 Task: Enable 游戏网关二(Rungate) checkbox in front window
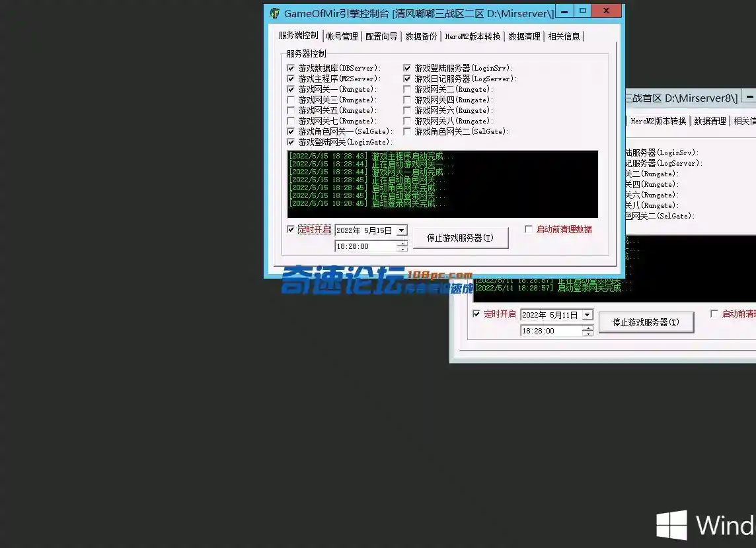407,89
